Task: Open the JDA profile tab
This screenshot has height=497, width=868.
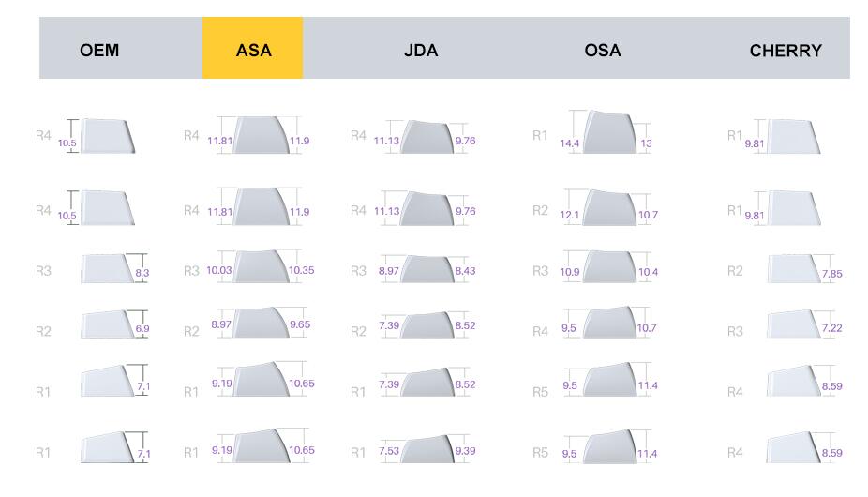Action: tap(420, 51)
